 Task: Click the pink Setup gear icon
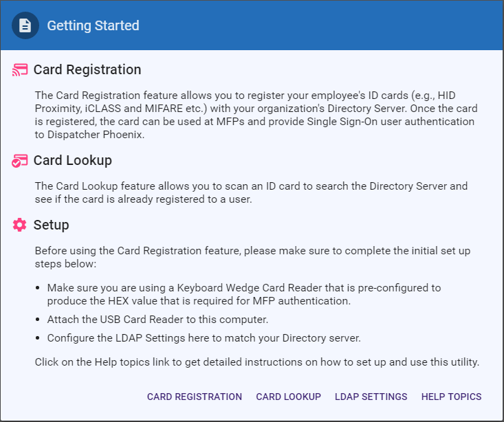(x=20, y=225)
